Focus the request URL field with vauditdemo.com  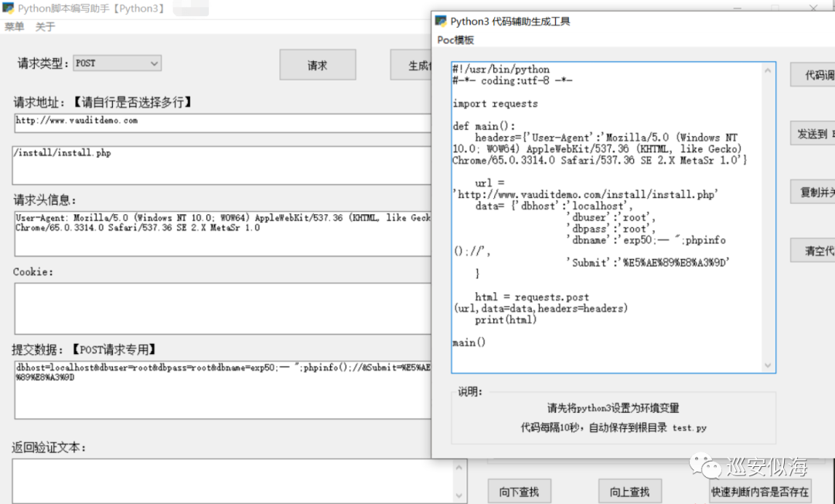point(223,123)
